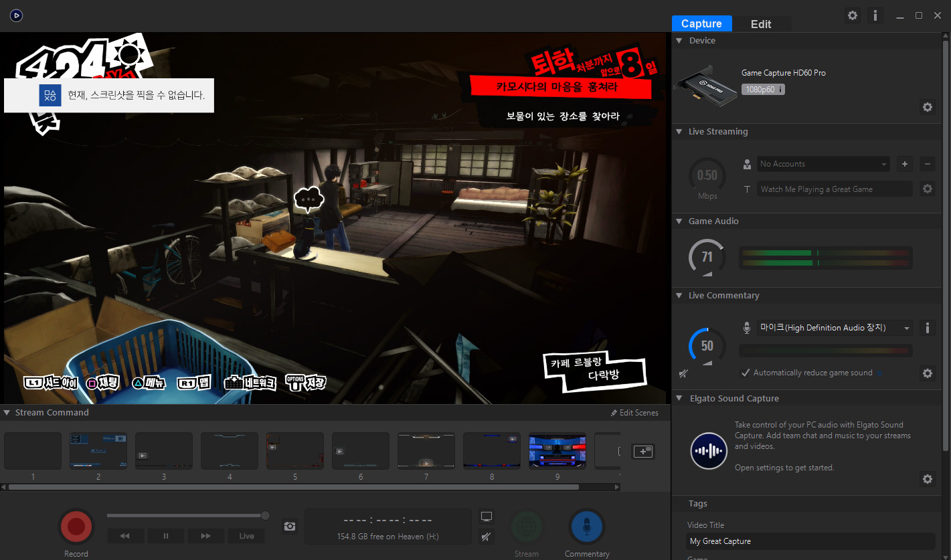Viewport: 951px width, 560px height.
Task: Click the Game Audio volume dial
Action: [707, 258]
